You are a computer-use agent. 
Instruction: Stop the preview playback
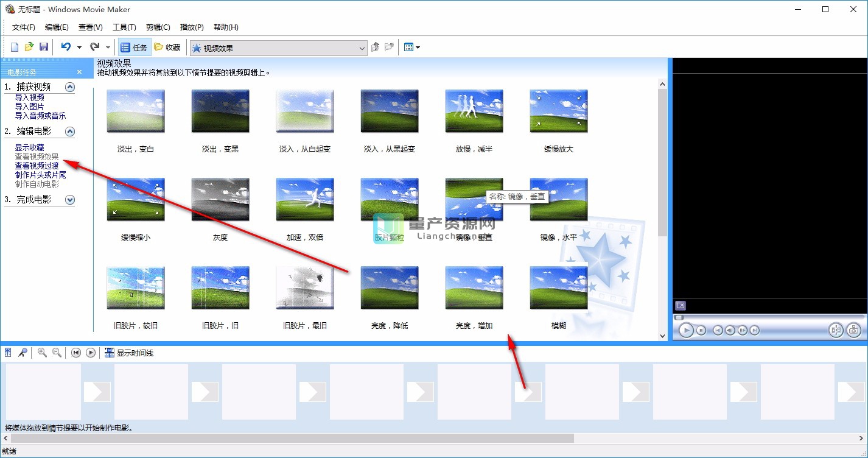(x=701, y=330)
